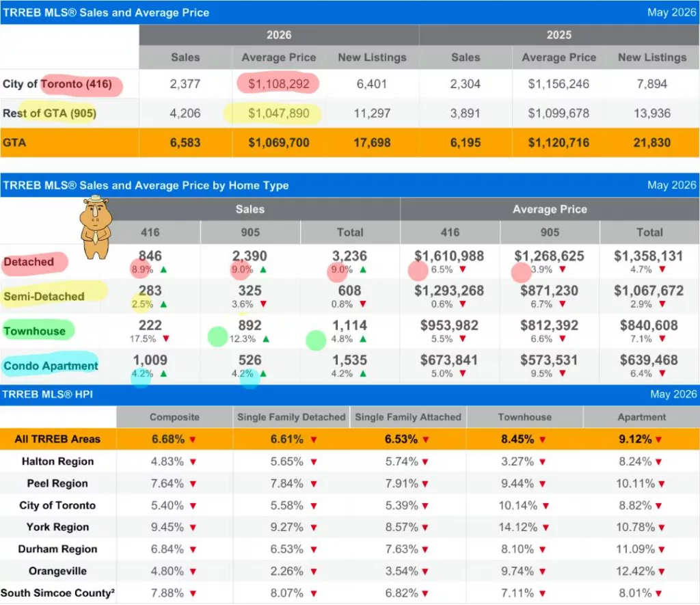Click the $1,069,700 GTA average price
Screen dimensions: 700x605
click(279, 143)
